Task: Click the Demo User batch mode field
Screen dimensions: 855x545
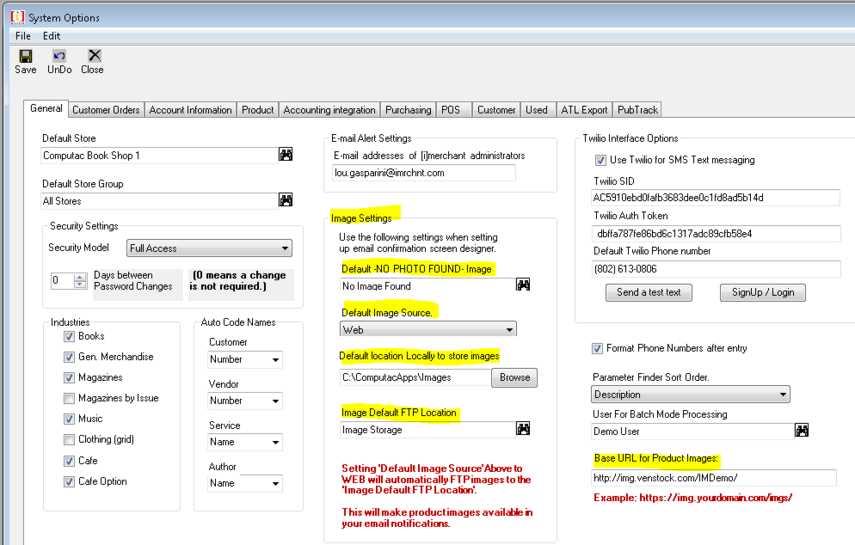Action: tap(693, 432)
